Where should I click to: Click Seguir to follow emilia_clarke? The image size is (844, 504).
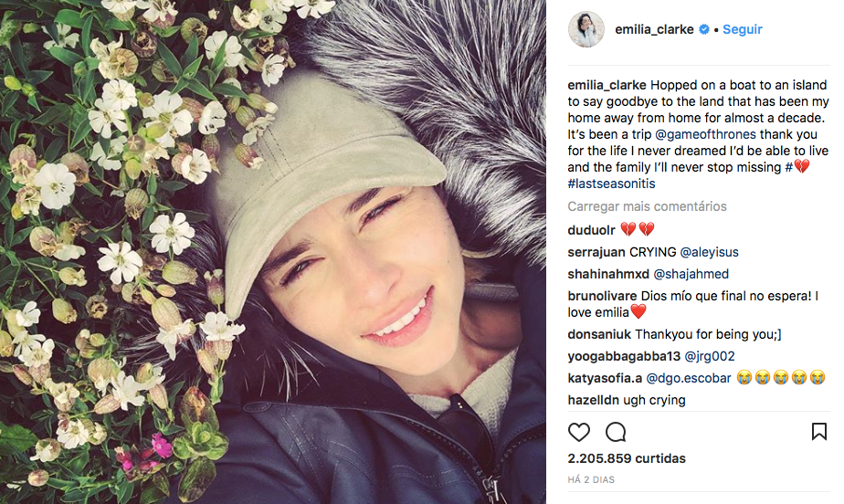pos(743,29)
